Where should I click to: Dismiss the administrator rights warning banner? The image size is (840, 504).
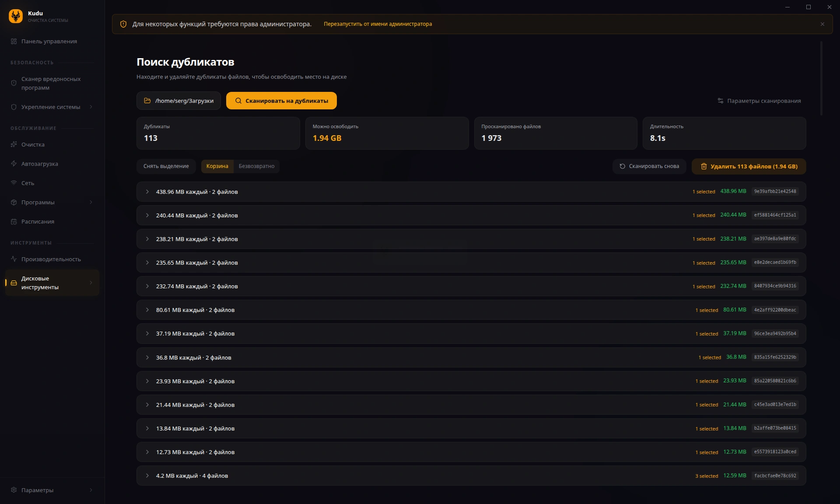[822, 24]
